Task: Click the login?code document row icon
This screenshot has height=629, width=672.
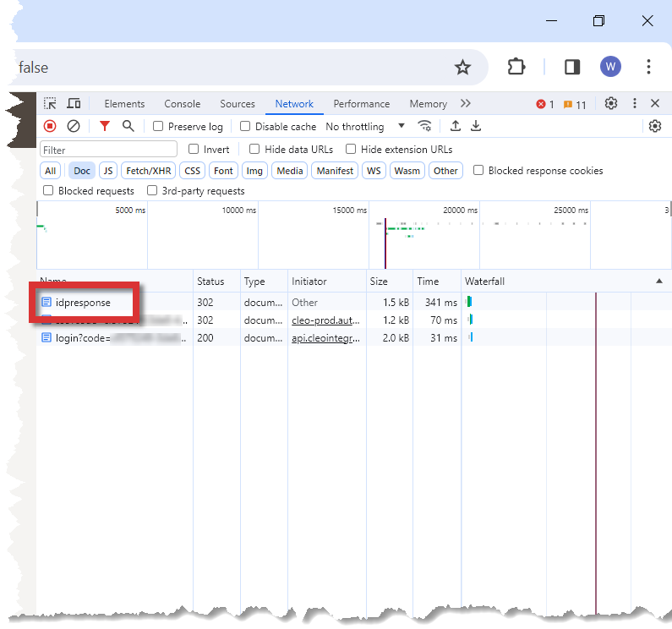Action: click(46, 338)
